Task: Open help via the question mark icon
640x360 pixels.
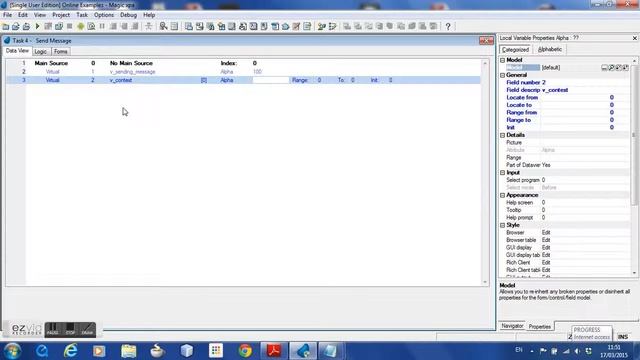Action: 448,26
